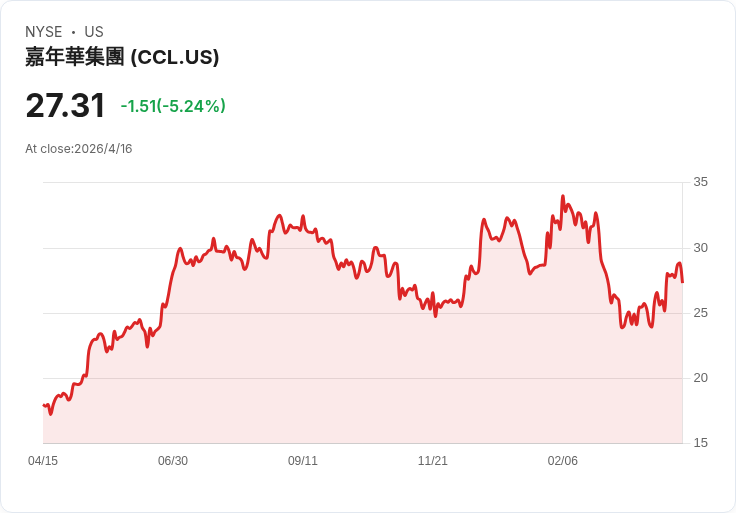
Task: Click the highest peak of the price line
Action: (x=563, y=196)
